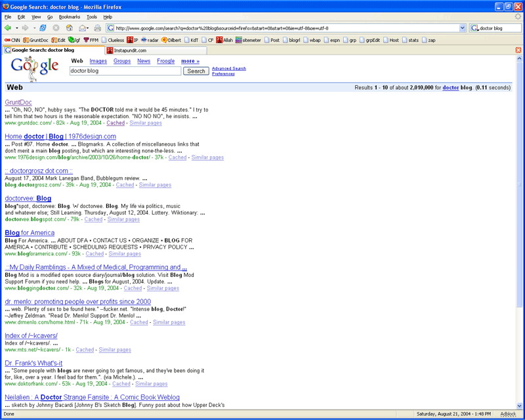Open the Help menu

point(108,17)
